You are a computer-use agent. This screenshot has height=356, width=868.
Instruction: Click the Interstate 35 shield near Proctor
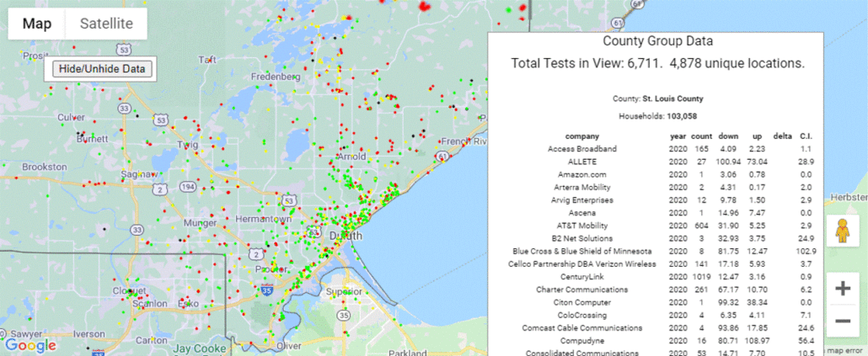pyautogui.click(x=267, y=290)
